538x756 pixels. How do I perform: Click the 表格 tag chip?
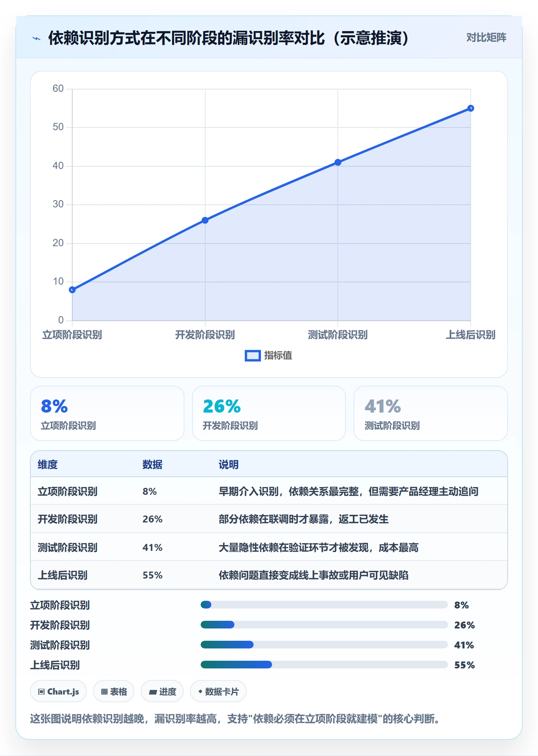(x=114, y=691)
